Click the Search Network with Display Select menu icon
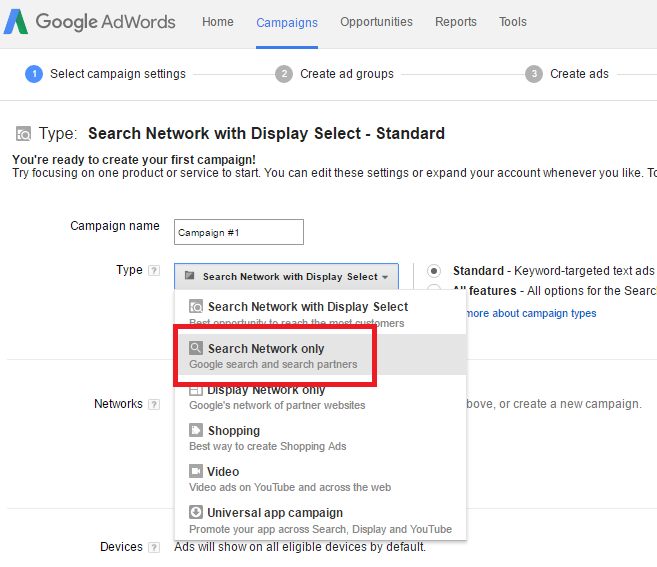The height and width of the screenshot is (567, 657). click(196, 306)
